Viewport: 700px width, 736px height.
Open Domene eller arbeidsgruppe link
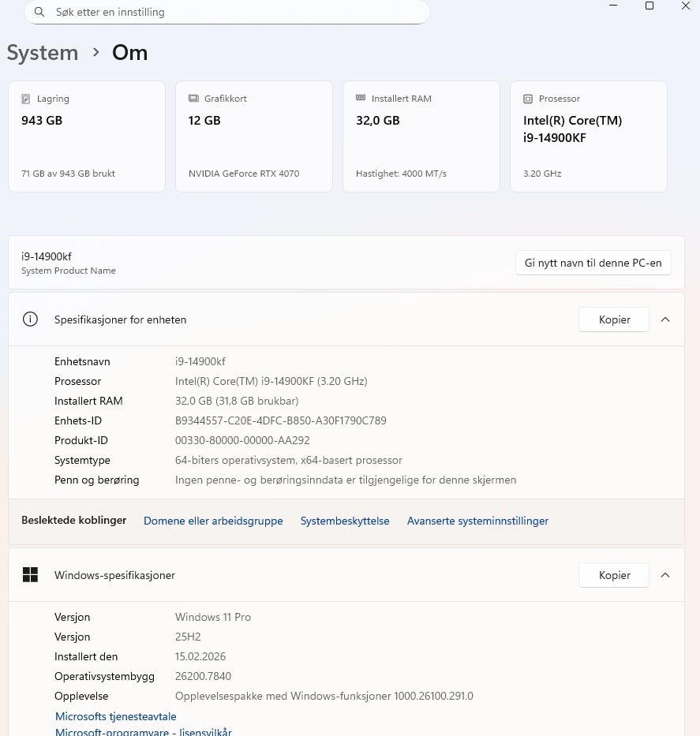click(213, 521)
